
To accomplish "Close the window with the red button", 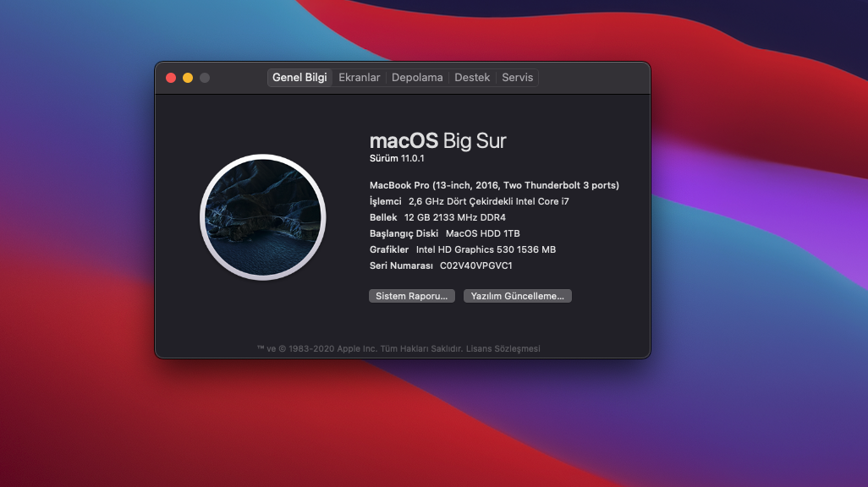I will tap(171, 78).
